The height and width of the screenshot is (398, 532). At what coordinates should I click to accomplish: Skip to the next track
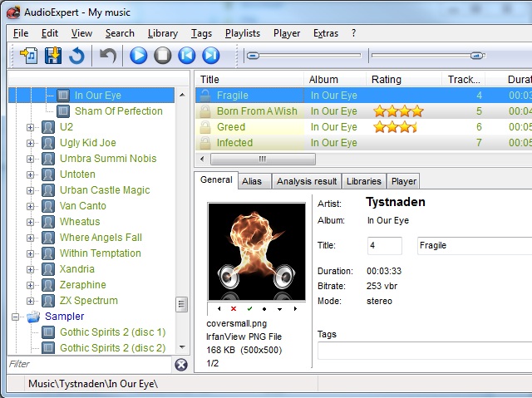click(x=211, y=56)
